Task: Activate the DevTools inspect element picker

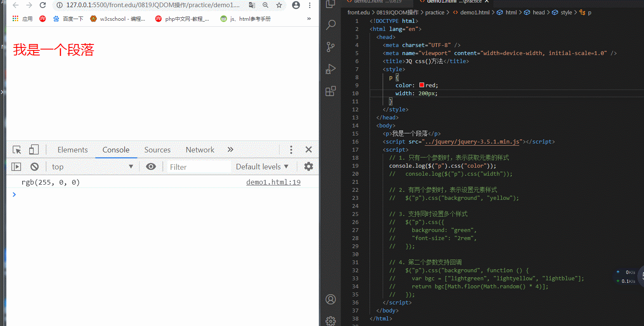Action: [17, 150]
